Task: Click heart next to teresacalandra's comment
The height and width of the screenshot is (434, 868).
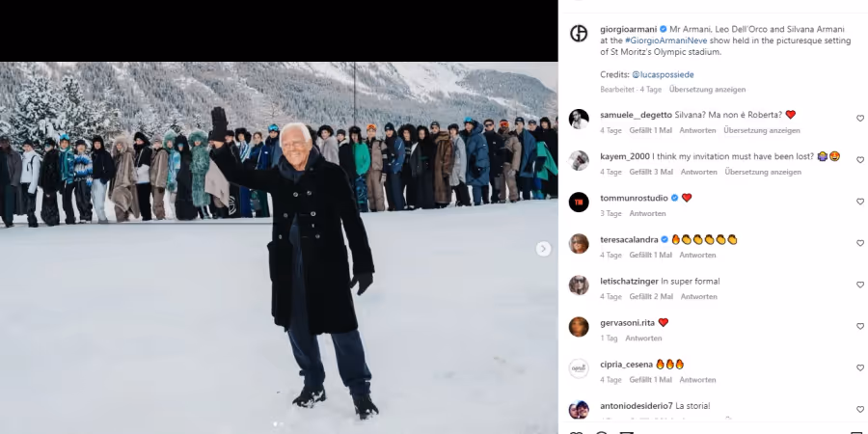Action: pos(859,243)
